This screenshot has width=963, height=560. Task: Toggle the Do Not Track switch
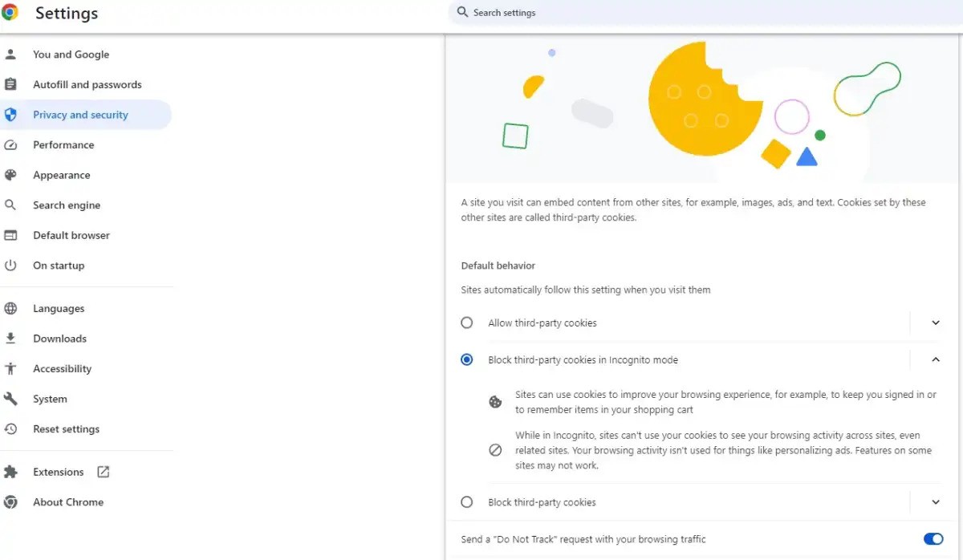(x=933, y=539)
